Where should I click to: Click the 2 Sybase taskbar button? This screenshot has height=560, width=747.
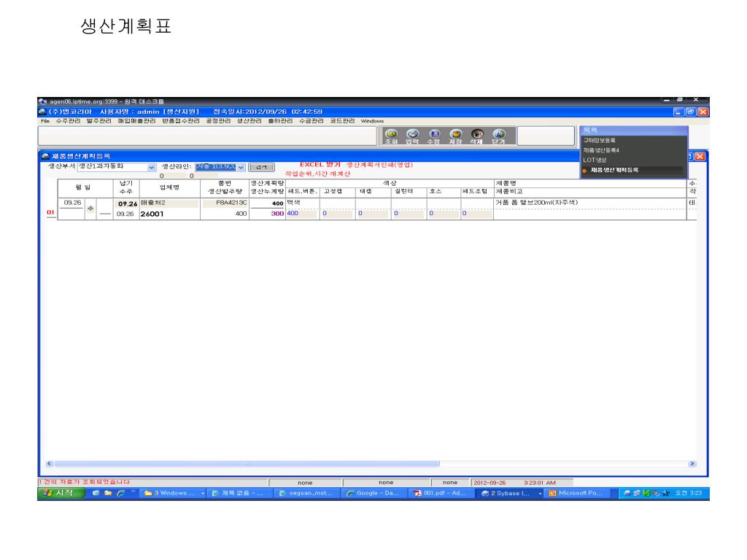tap(510, 494)
